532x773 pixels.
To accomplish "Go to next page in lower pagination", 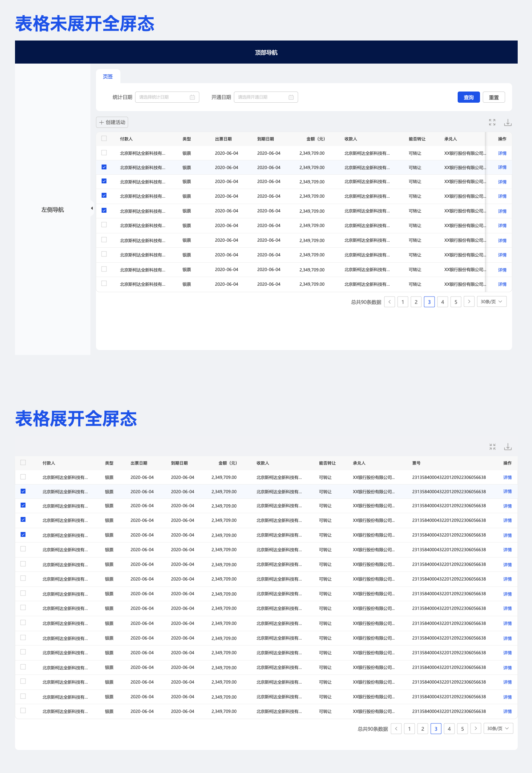I will (x=476, y=729).
